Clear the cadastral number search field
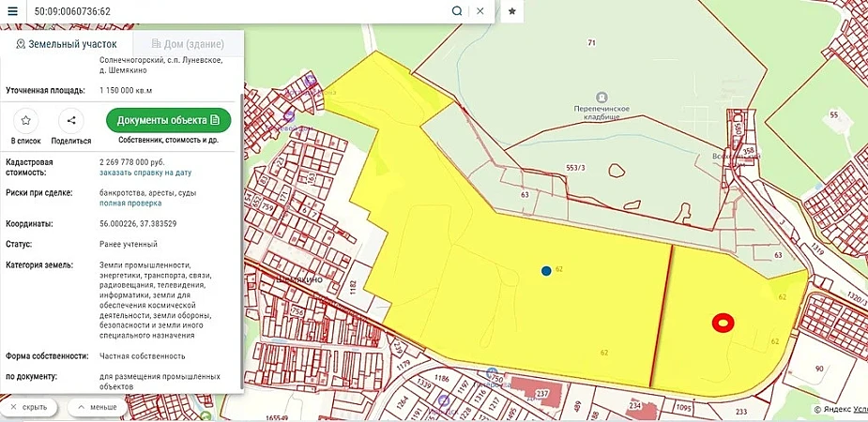Image resolution: width=868 pixels, height=422 pixels. pyautogui.click(x=480, y=11)
